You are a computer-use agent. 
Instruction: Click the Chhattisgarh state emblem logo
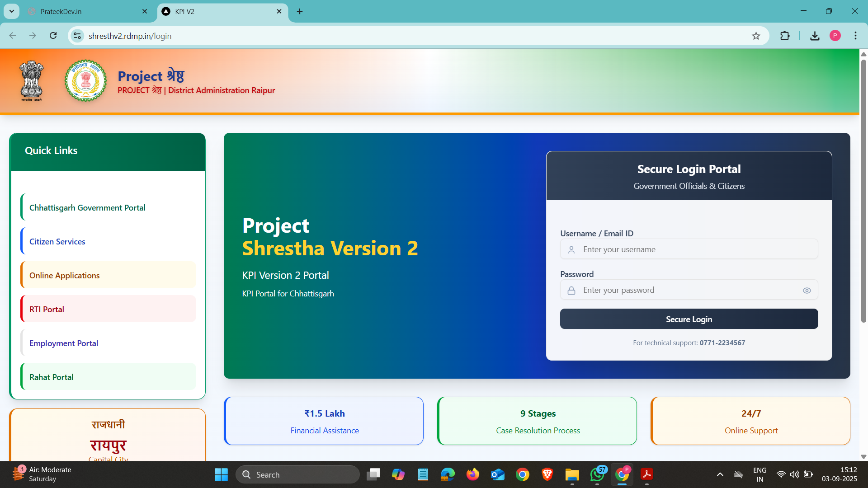tap(85, 81)
